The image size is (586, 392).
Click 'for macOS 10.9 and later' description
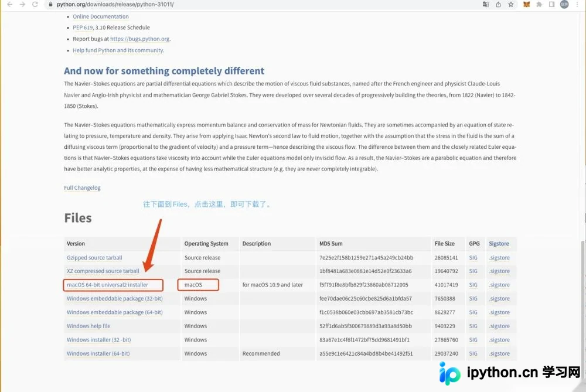(272, 285)
